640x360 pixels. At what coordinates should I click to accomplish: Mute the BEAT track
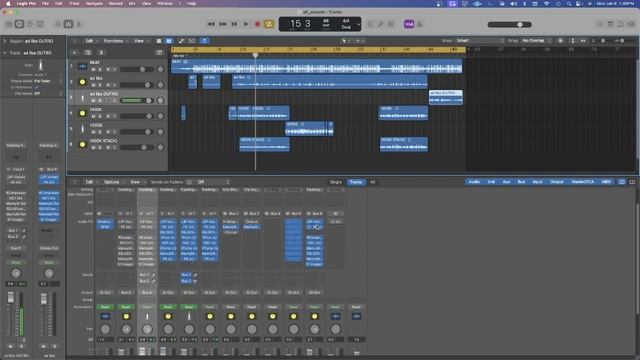93,69
